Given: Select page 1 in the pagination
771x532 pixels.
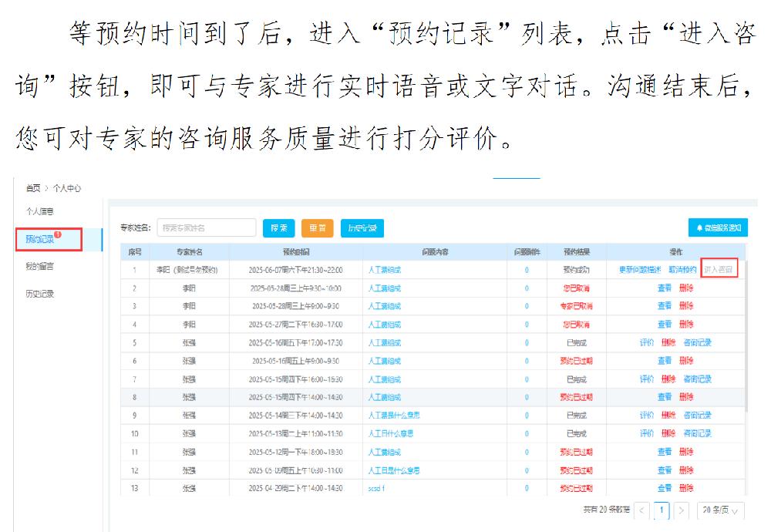Looking at the screenshot, I should pyautogui.click(x=662, y=510).
